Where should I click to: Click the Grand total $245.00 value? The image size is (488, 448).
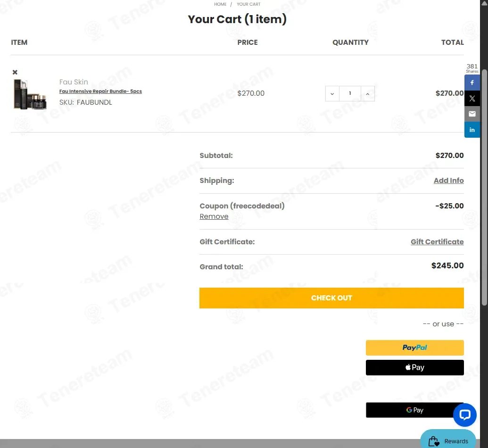point(447,265)
